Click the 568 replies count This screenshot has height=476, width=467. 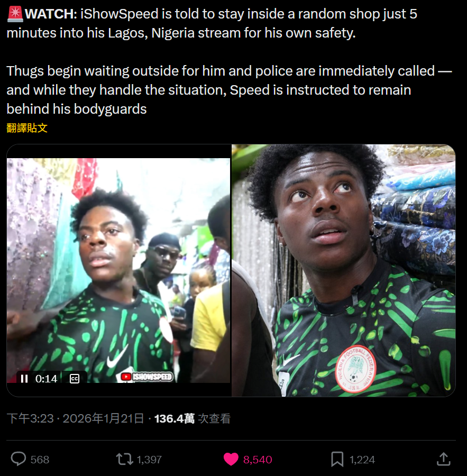click(x=40, y=460)
